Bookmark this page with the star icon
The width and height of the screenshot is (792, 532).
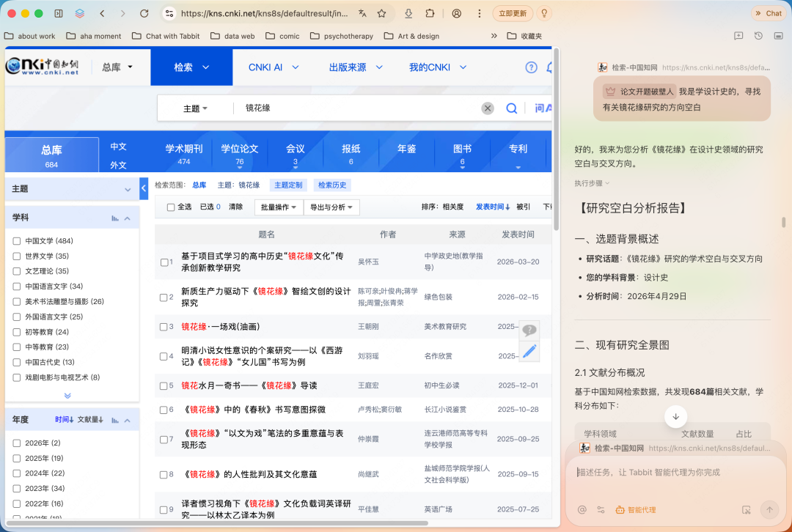click(x=382, y=14)
